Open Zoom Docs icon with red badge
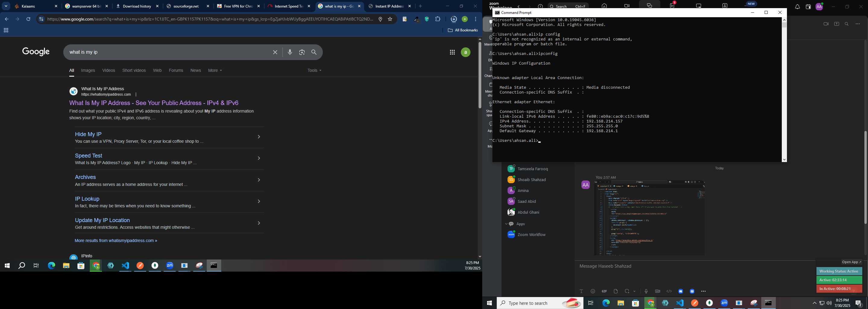Image resolution: width=868 pixels, height=309 pixels. 672,6
